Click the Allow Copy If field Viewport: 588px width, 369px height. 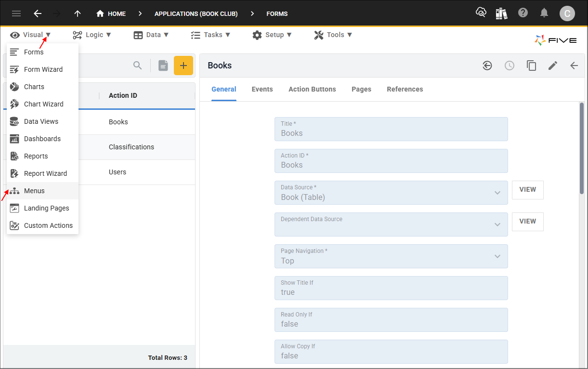pyautogui.click(x=391, y=352)
